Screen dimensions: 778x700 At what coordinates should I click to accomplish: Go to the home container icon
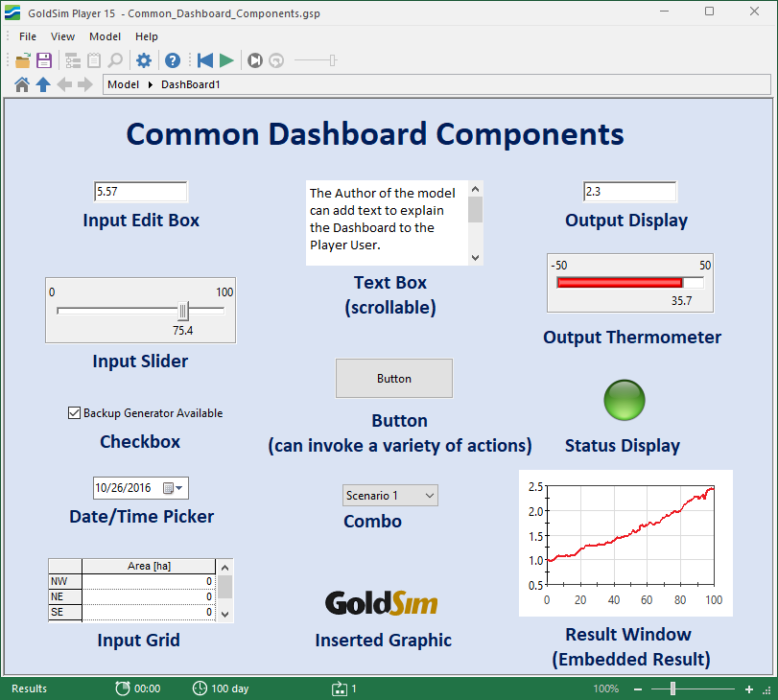(22, 84)
